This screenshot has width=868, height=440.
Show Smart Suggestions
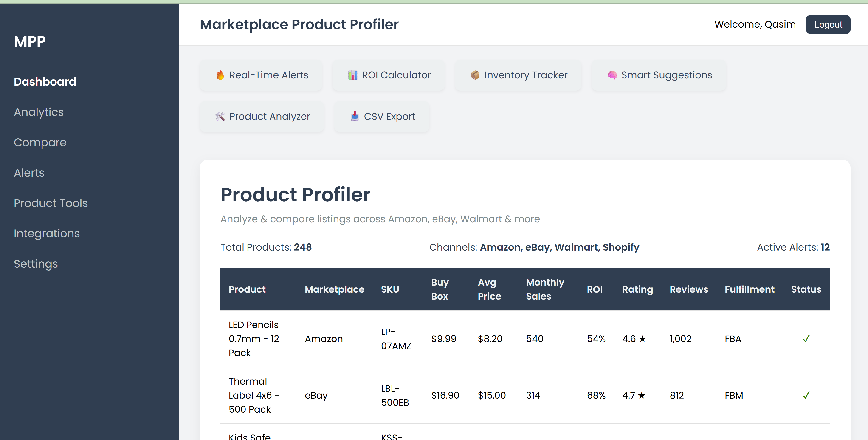tap(659, 75)
